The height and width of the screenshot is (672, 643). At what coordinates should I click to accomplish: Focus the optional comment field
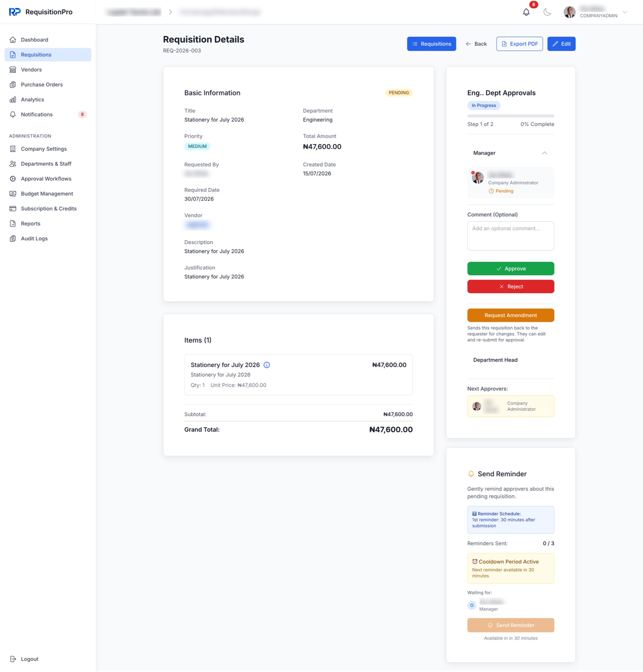click(x=511, y=236)
